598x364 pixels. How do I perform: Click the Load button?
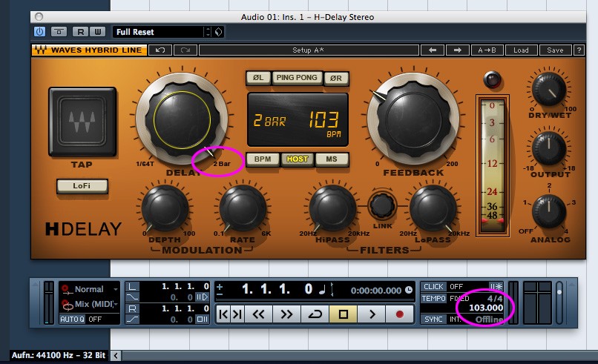[521, 50]
